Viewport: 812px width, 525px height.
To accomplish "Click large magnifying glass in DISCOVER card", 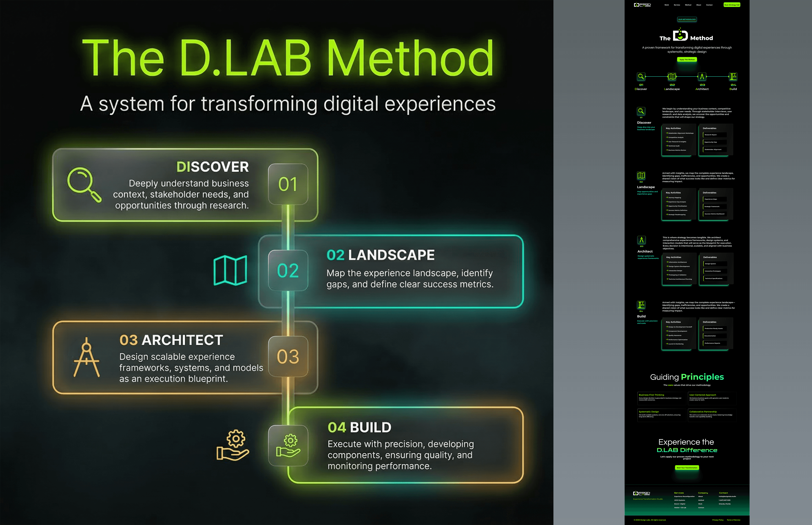I will [x=84, y=184].
